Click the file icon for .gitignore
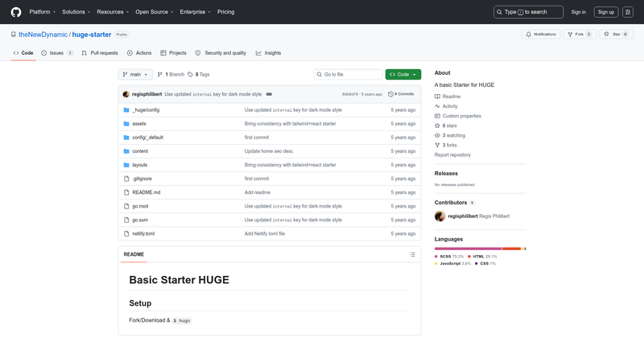The height and width of the screenshot is (362, 644). pyautogui.click(x=126, y=179)
